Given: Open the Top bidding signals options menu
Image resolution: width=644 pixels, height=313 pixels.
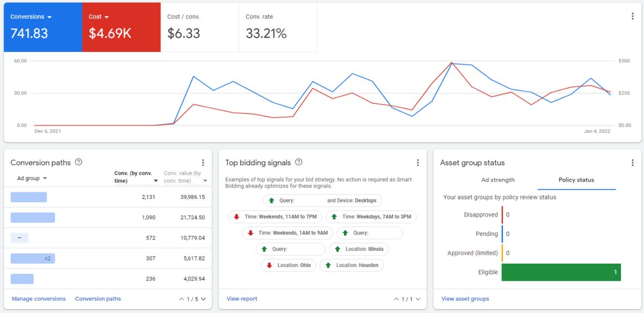Looking at the screenshot, I should coord(418,162).
